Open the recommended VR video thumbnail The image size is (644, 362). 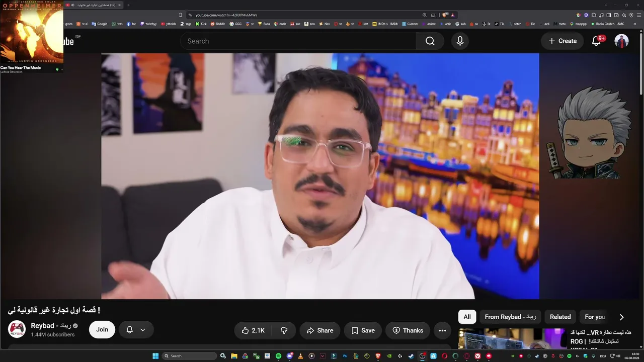click(512, 338)
